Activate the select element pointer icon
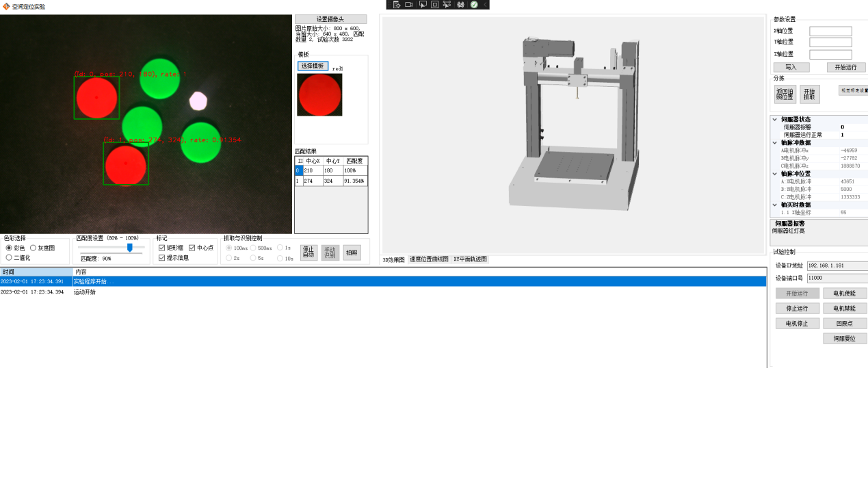 (x=422, y=5)
